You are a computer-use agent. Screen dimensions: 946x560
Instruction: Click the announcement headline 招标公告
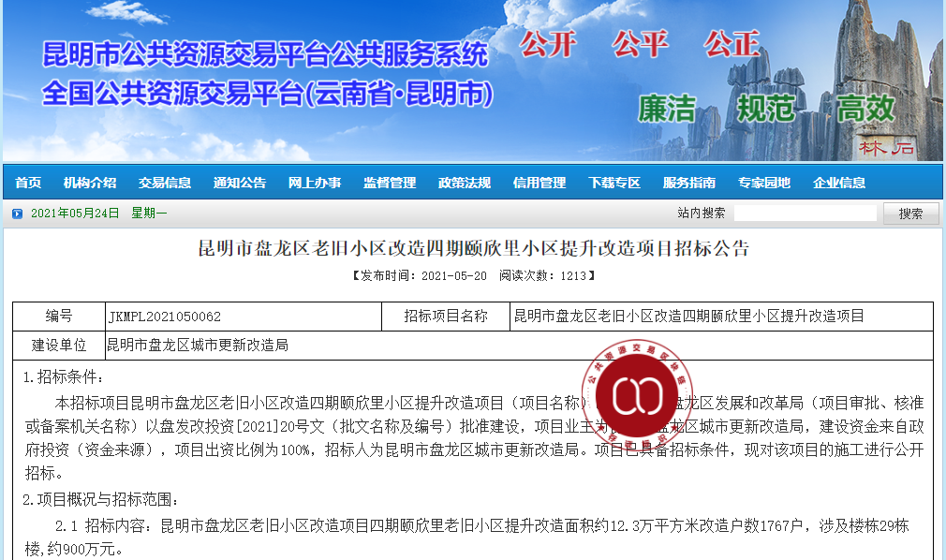pos(473,249)
